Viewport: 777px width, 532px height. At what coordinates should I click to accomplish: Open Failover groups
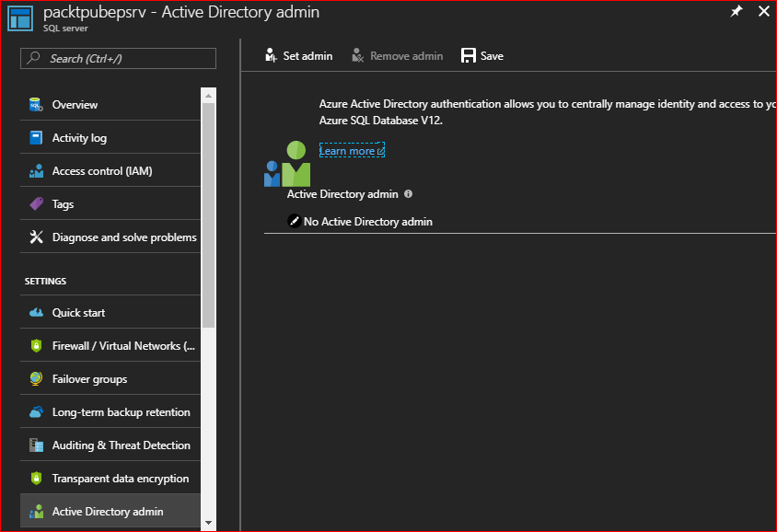110,379
